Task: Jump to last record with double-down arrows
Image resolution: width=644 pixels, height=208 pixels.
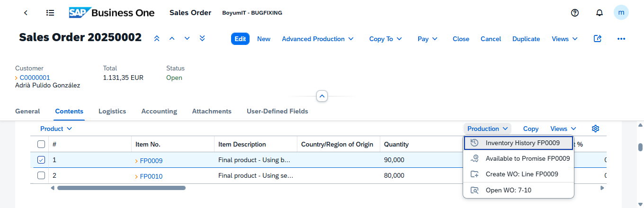Action: point(202,39)
